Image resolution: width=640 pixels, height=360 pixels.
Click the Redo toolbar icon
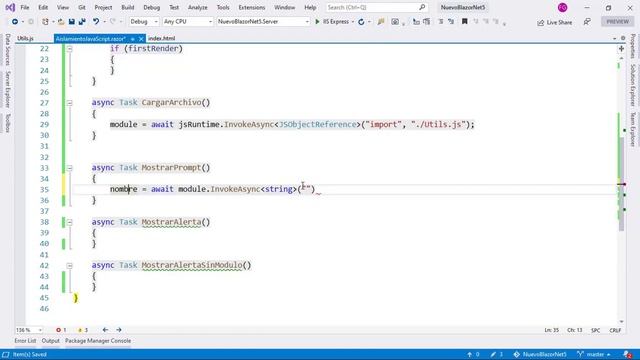113,22
